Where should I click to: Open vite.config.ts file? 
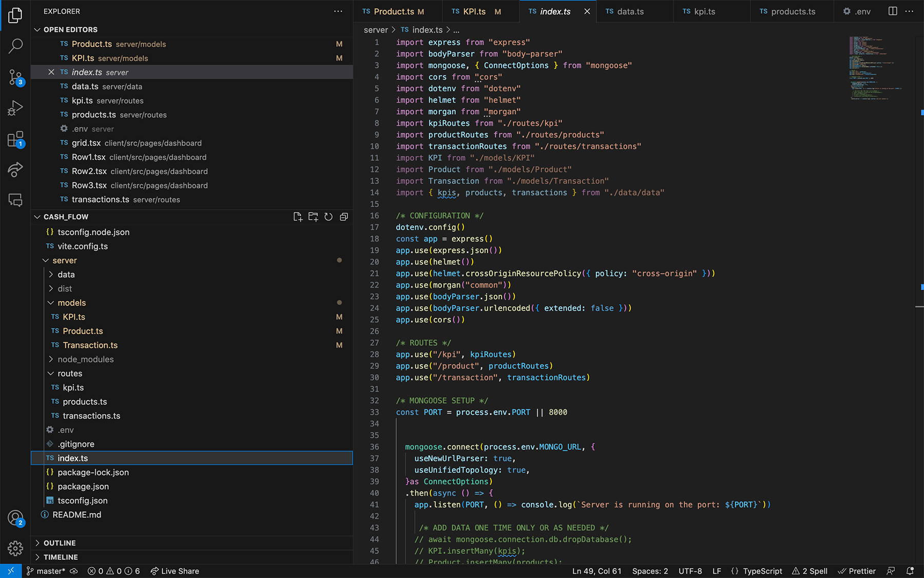pos(192,246)
